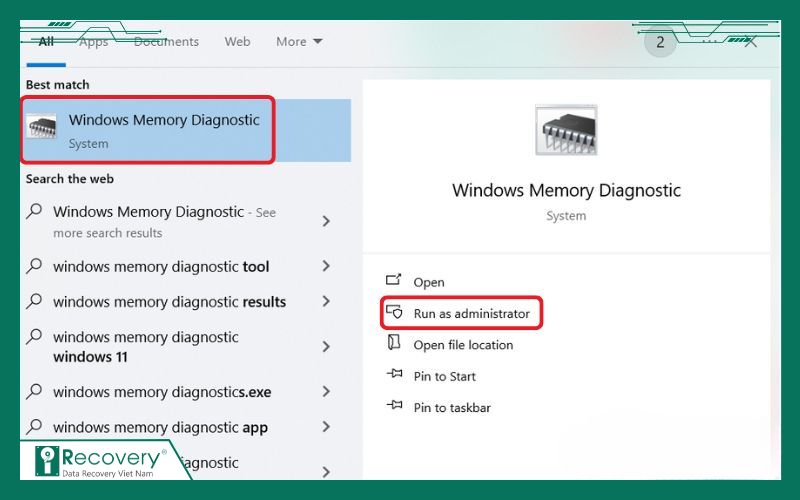Close the search panel with X

(x=750, y=42)
